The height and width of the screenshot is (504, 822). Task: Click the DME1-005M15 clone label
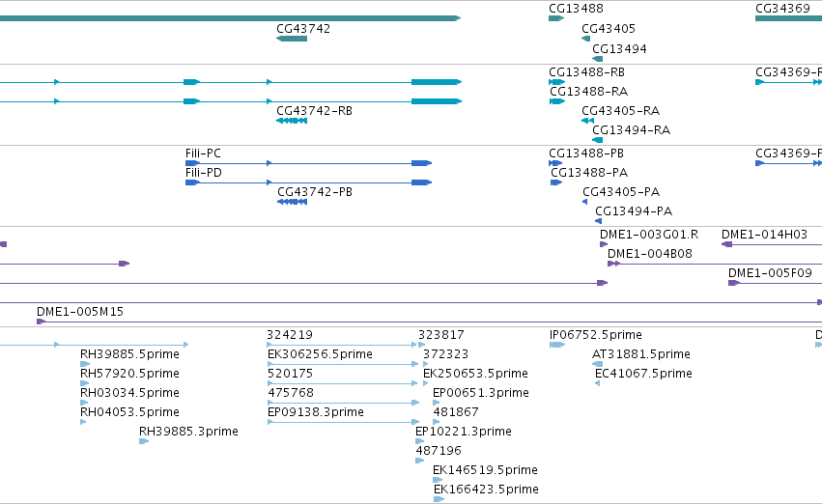point(80,312)
